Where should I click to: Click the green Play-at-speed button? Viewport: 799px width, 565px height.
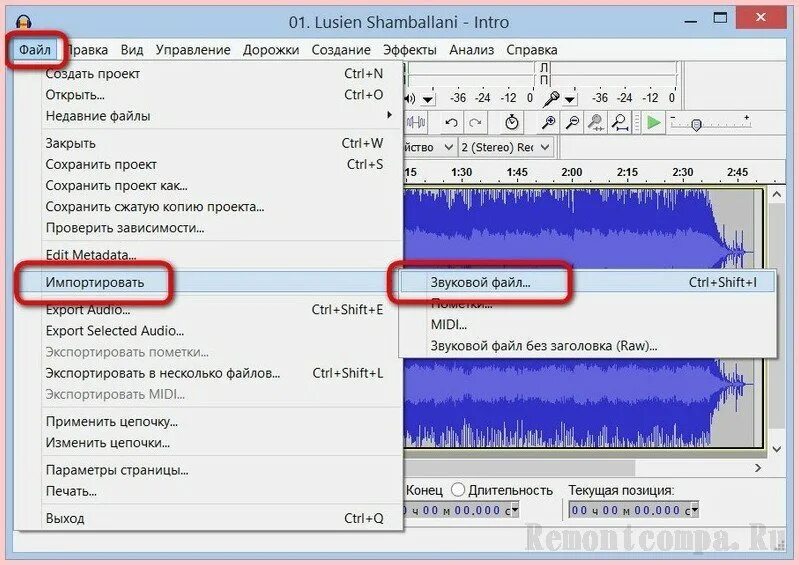coord(653,123)
